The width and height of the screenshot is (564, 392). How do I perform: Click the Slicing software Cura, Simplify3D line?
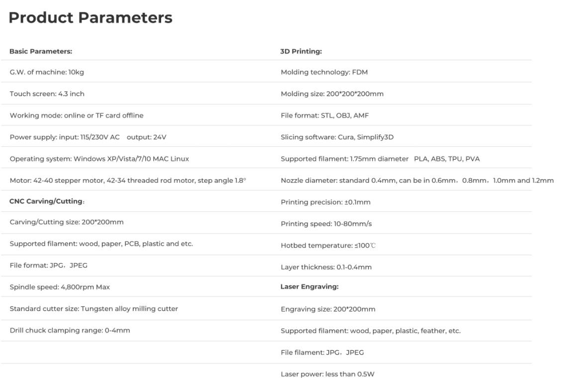click(x=337, y=137)
